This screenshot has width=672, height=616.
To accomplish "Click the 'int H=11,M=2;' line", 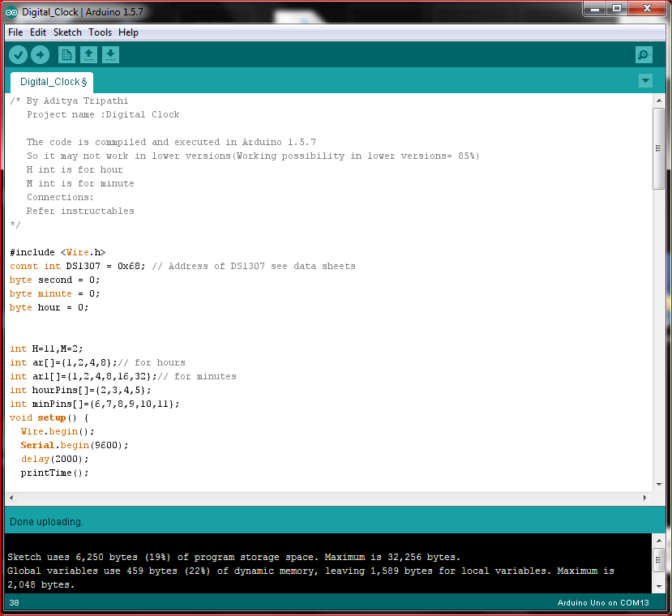I will 46,349.
